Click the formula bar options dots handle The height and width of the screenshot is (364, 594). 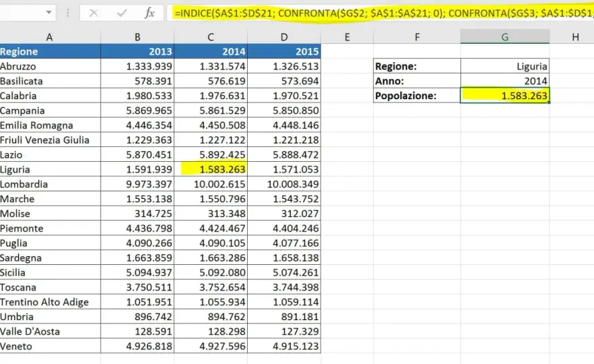[67, 13]
